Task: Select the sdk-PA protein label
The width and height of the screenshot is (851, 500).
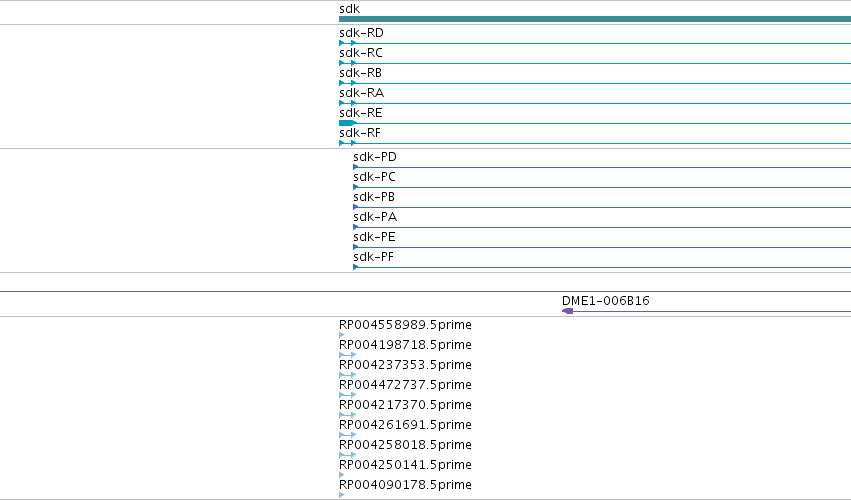Action: pos(375,217)
